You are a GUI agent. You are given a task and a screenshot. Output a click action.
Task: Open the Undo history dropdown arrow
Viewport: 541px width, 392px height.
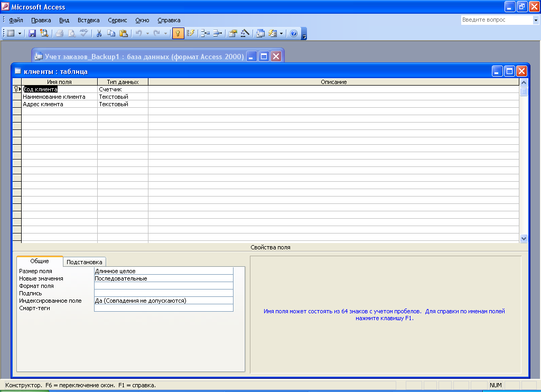[147, 33]
